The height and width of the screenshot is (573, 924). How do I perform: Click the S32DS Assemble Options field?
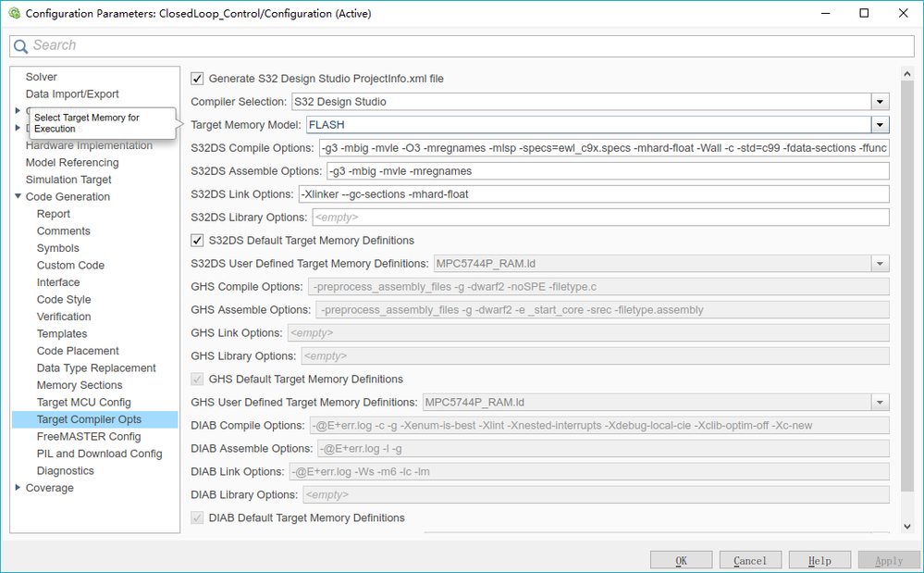pos(608,171)
